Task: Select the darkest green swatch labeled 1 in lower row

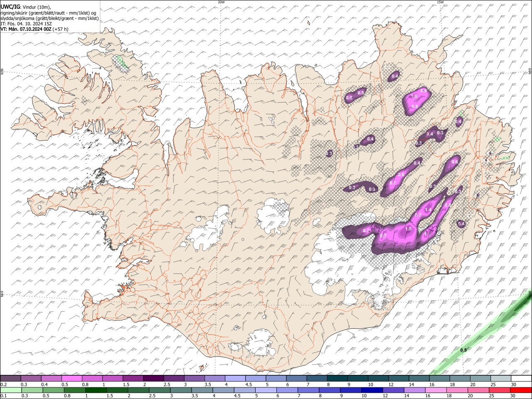Action: click(96, 390)
